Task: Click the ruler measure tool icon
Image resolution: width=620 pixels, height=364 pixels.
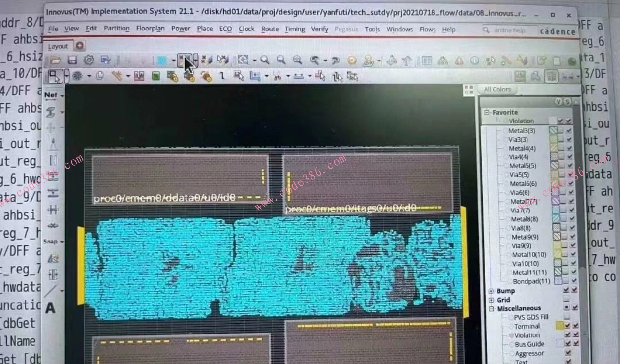Action: (299, 76)
